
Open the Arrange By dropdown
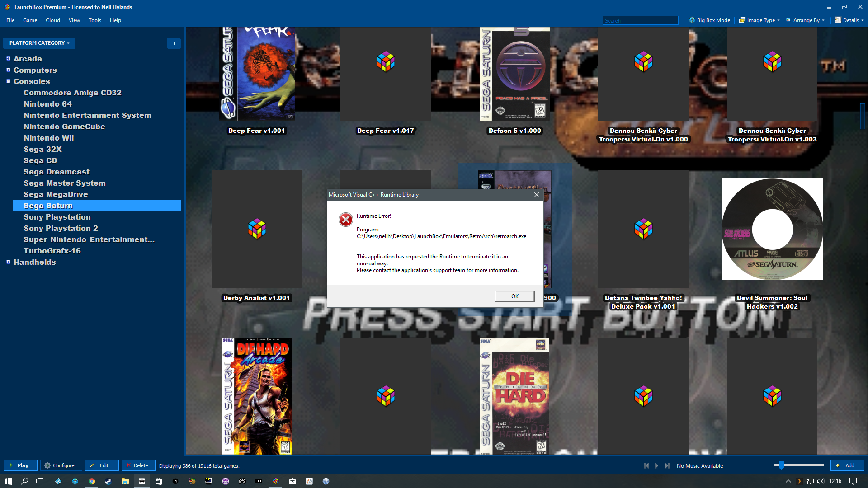pyautogui.click(x=805, y=20)
